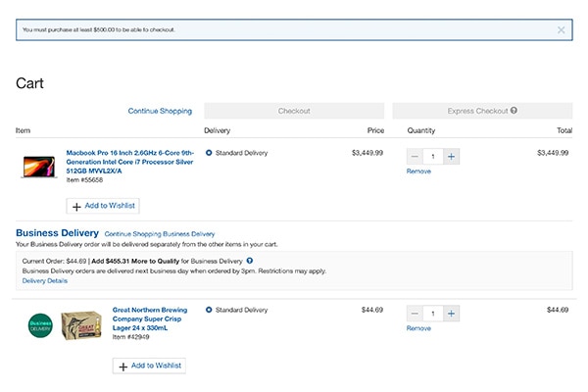Click the Macbook quantity input field

coord(433,156)
